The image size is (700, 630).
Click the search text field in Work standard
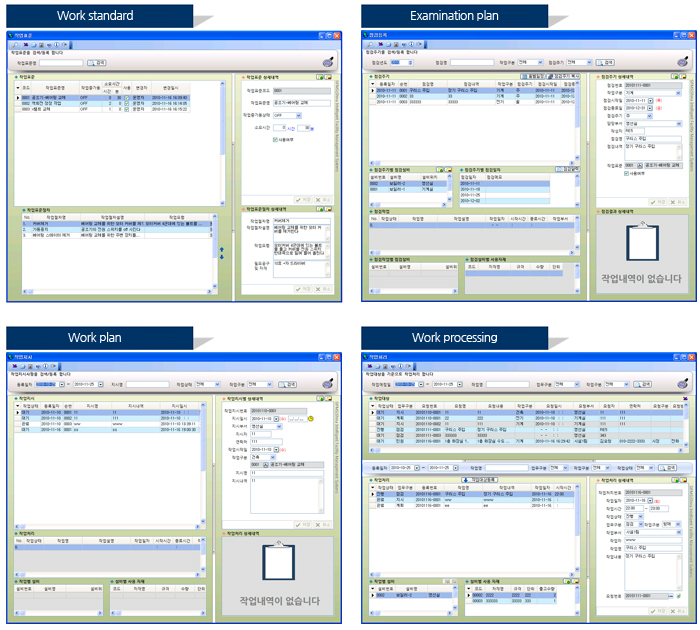pyautogui.click(x=62, y=62)
